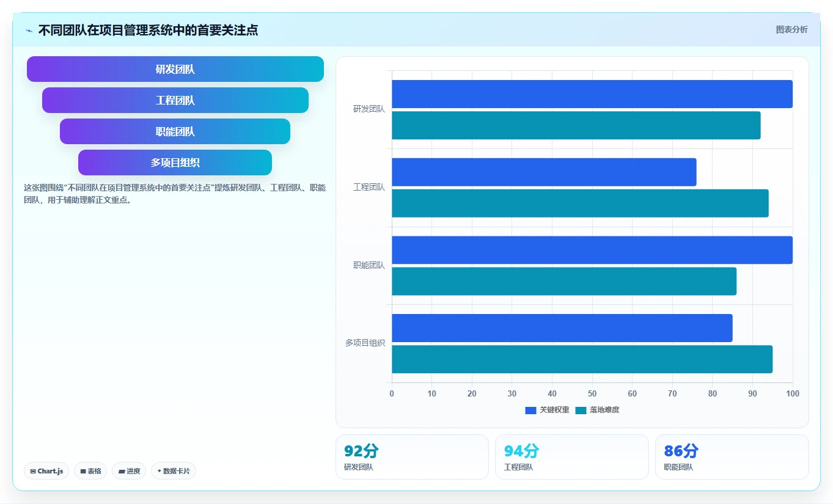Image resolution: width=833 pixels, height=504 pixels.
Task: Select the 多项目组织 funnel bar
Action: point(175,163)
